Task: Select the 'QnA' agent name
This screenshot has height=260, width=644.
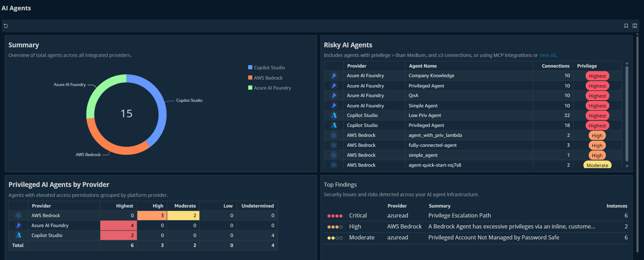Action: [413, 95]
